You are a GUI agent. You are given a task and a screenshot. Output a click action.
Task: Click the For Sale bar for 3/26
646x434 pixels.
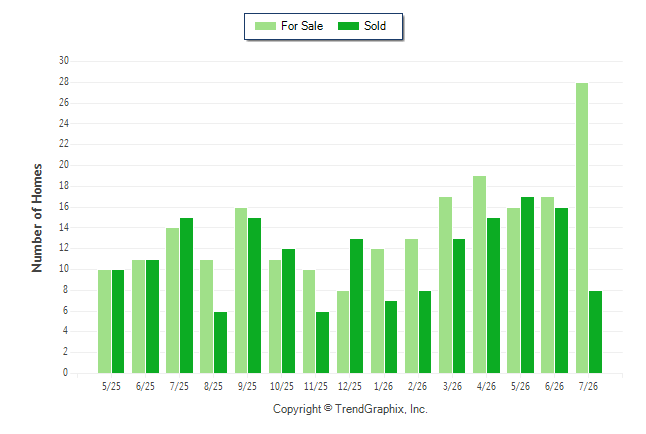445,285
